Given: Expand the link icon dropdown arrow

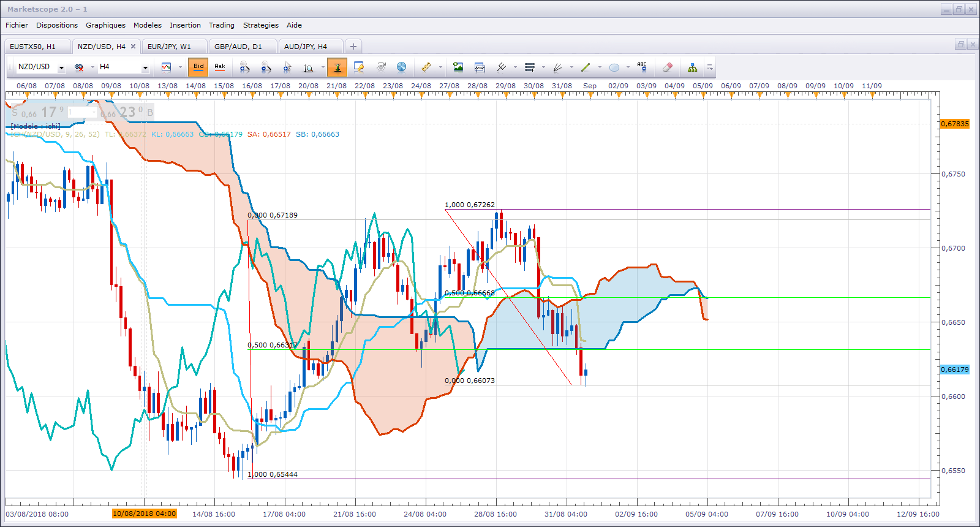Looking at the screenshot, I should coord(92,67).
